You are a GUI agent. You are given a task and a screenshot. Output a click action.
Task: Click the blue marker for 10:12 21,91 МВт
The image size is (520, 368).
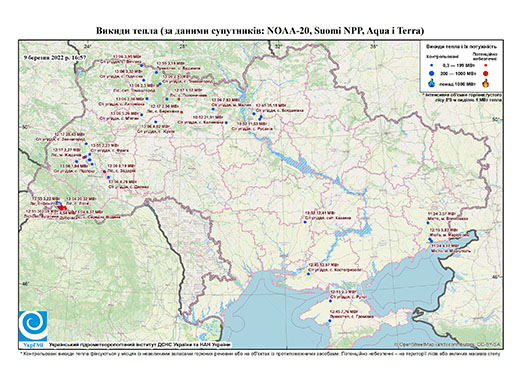(226, 123)
